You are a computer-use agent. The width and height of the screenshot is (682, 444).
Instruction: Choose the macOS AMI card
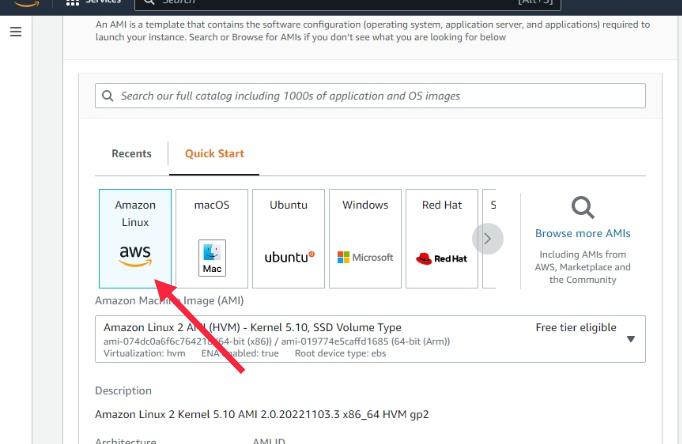coord(212,239)
